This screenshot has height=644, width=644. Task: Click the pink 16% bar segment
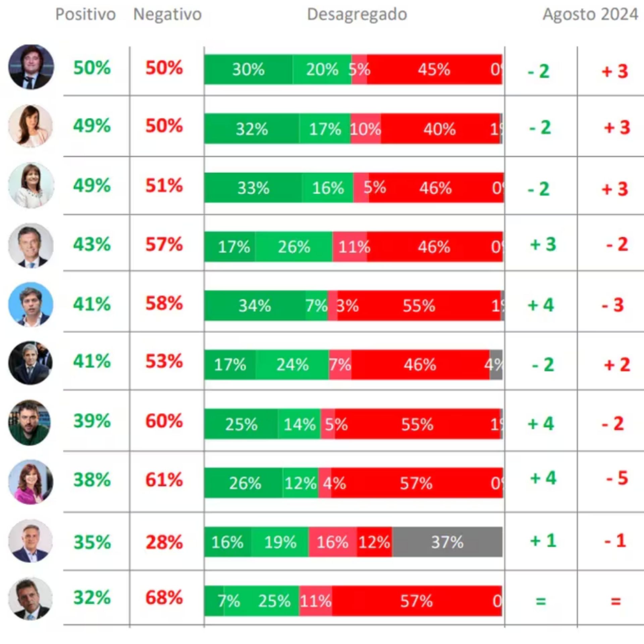[x=333, y=542]
